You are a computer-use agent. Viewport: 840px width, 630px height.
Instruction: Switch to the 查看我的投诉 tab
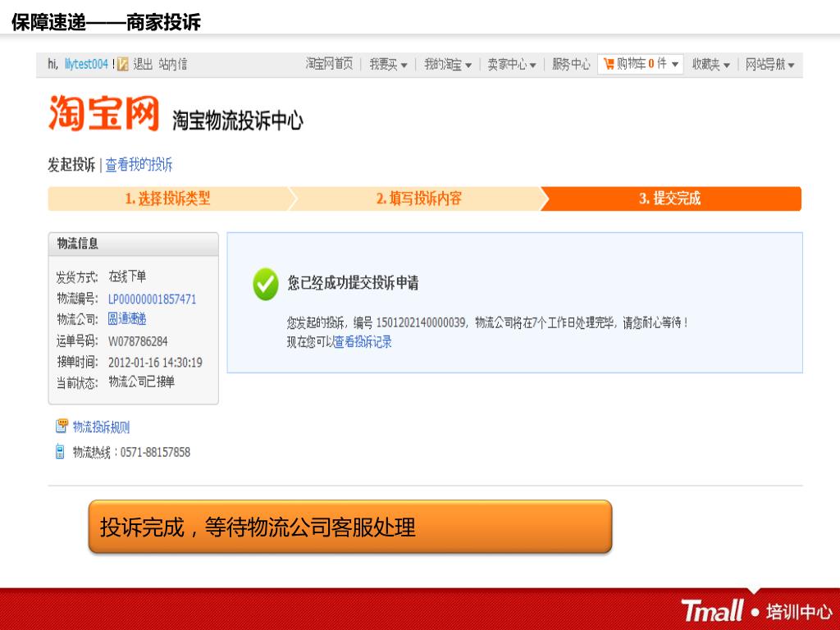pos(139,164)
